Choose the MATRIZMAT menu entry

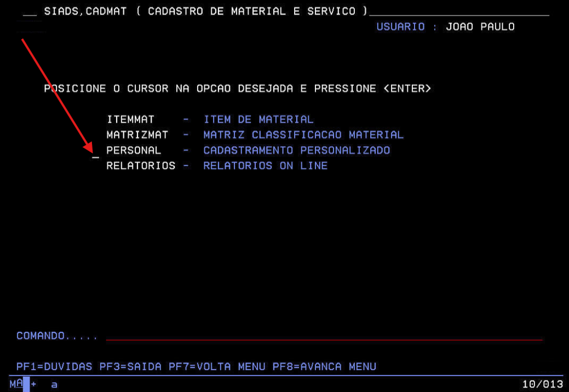(137, 135)
